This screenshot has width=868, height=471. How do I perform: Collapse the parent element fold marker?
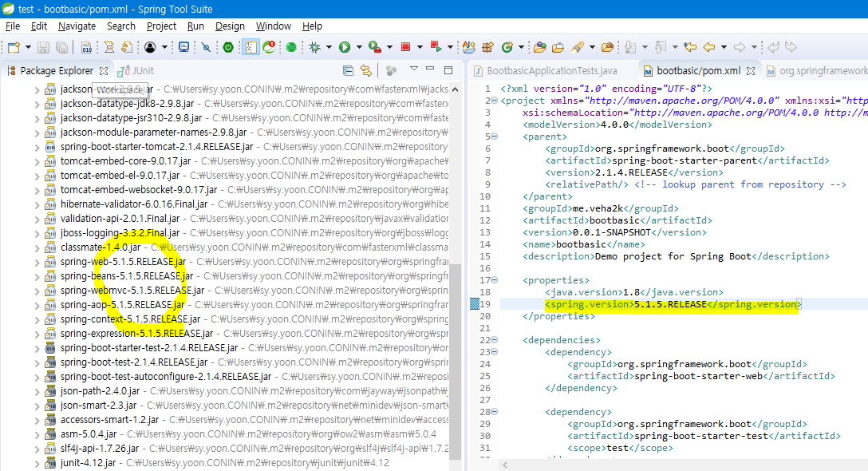(x=494, y=137)
